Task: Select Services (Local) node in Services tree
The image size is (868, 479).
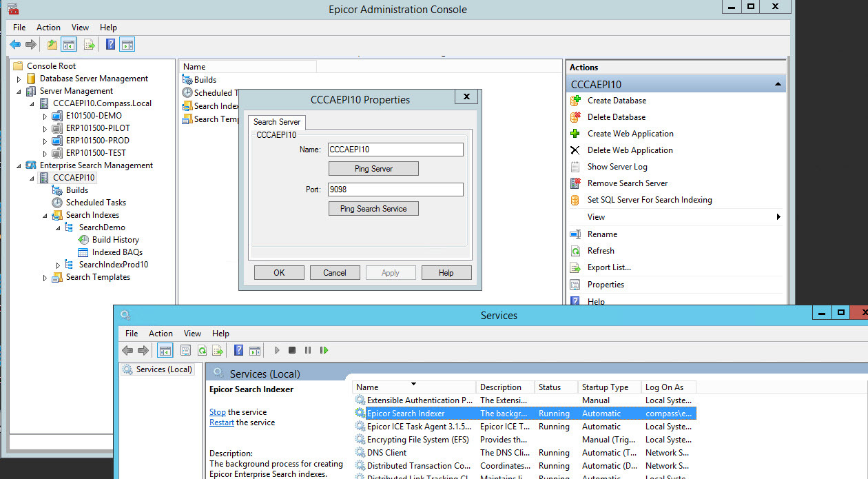Action: (164, 369)
